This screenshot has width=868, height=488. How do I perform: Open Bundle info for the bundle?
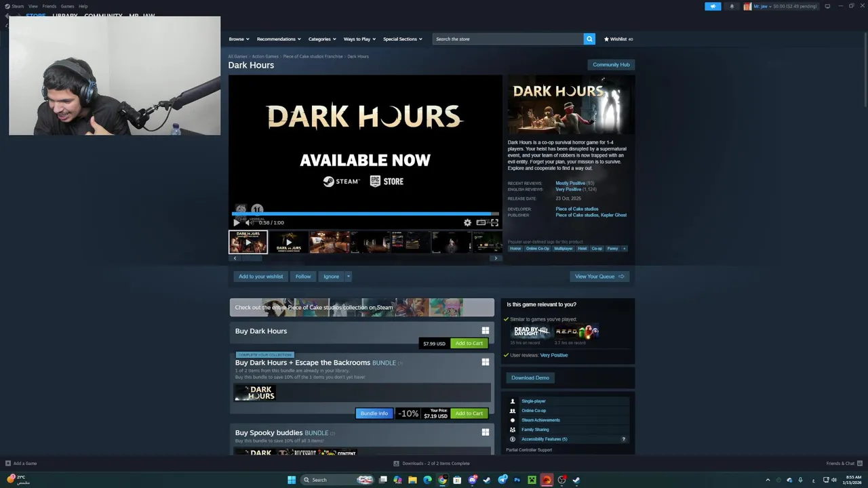tap(374, 413)
